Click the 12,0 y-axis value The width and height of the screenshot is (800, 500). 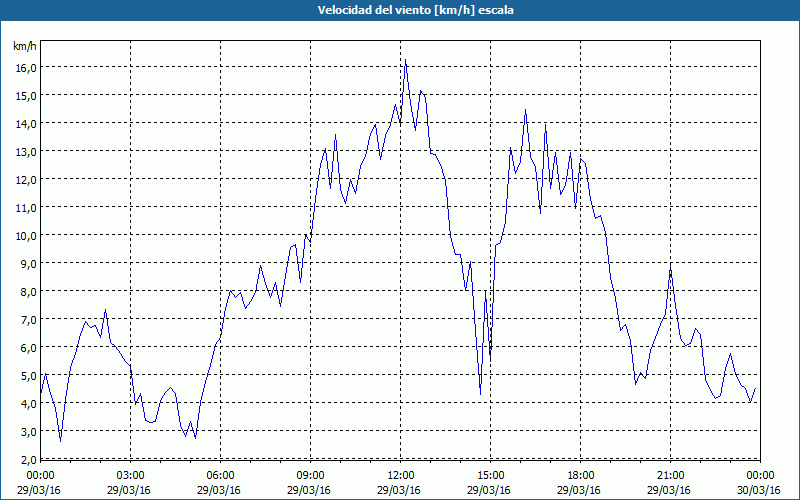tap(27, 180)
